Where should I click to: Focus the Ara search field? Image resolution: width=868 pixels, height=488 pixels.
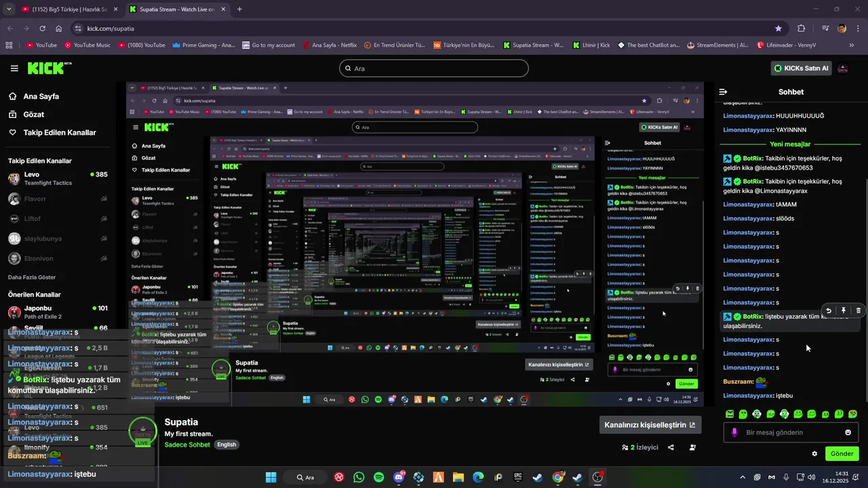point(433,68)
